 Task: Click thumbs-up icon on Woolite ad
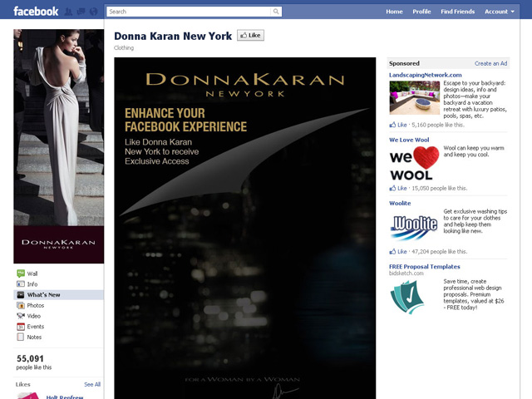[x=392, y=251]
